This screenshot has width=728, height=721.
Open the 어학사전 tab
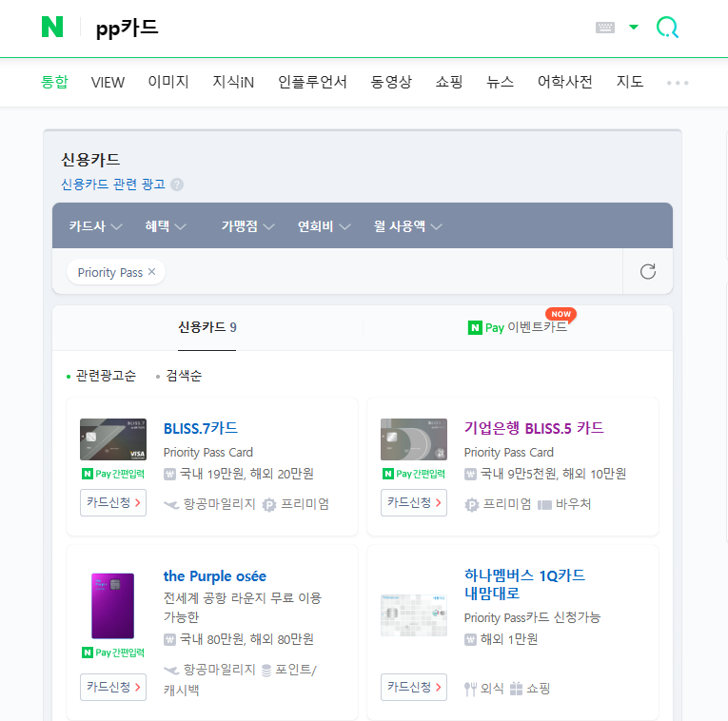click(x=565, y=82)
